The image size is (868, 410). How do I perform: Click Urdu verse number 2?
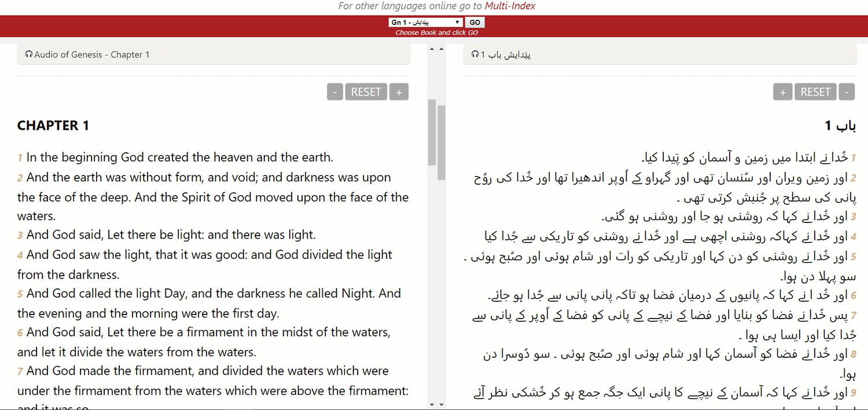pyautogui.click(x=854, y=178)
